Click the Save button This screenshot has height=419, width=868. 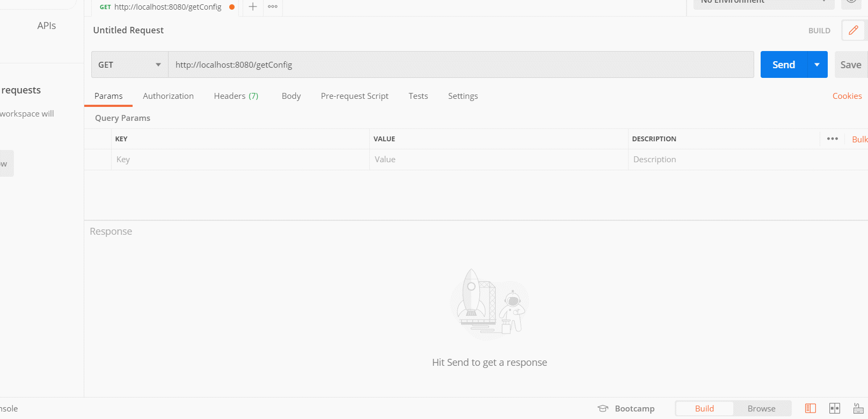point(851,65)
